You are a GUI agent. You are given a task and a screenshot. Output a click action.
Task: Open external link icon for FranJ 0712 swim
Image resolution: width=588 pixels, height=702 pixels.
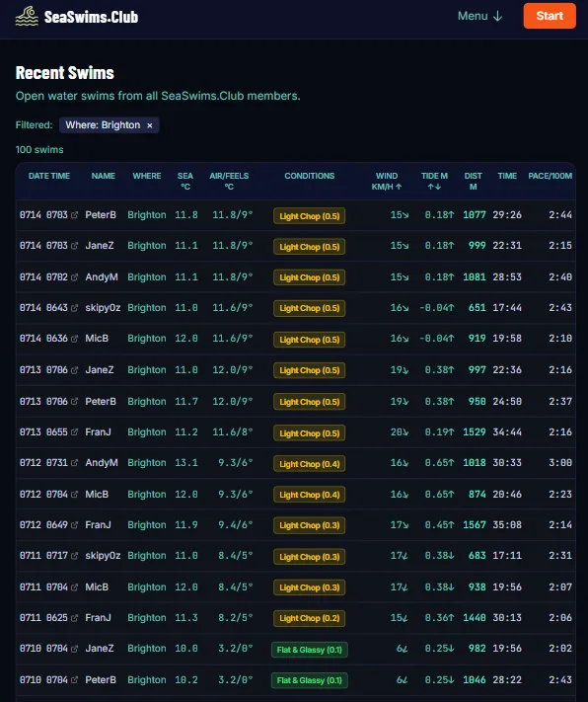(74, 524)
